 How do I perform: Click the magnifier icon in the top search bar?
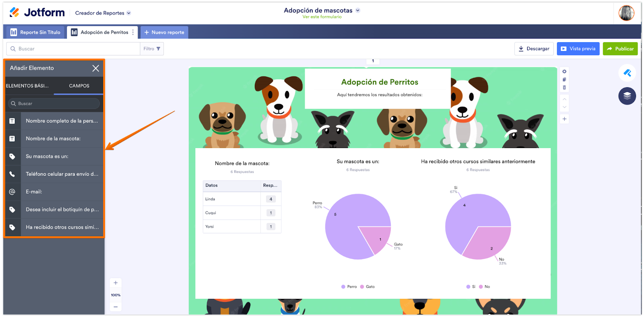click(13, 49)
